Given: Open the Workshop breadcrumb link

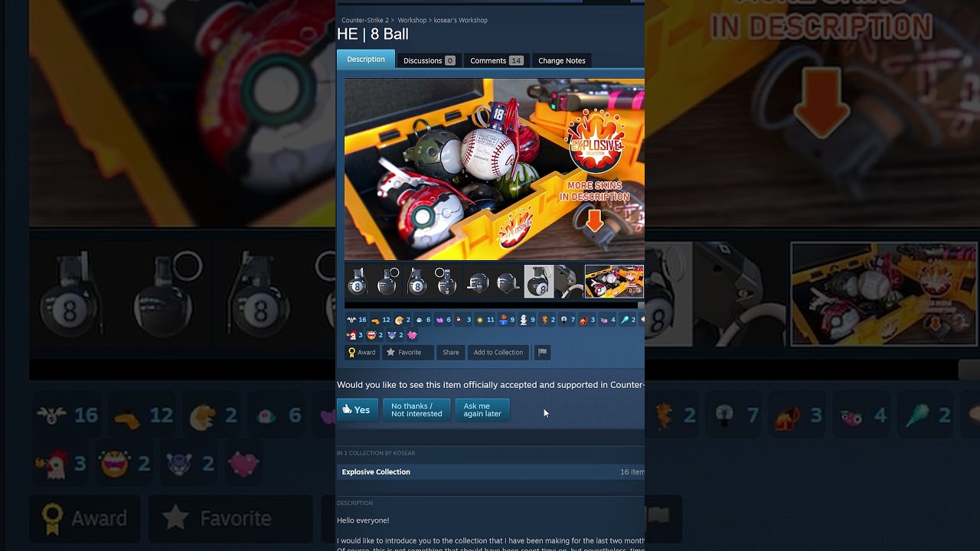Looking at the screenshot, I should click(x=412, y=20).
